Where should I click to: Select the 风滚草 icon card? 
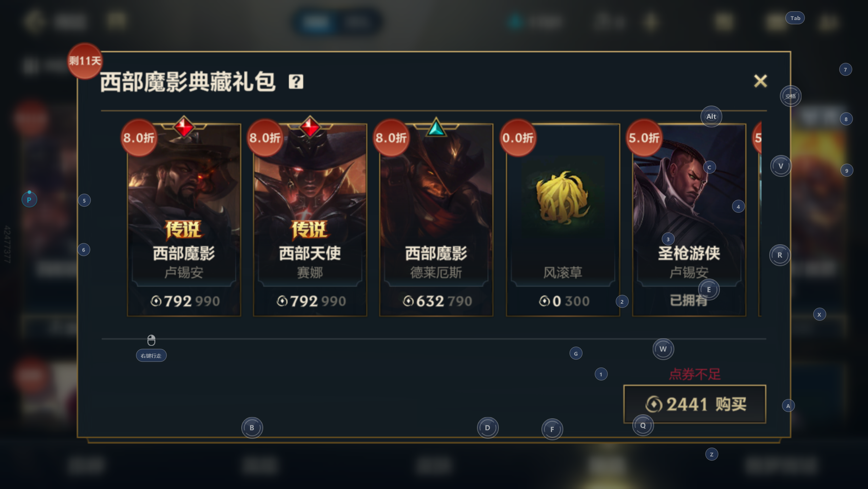pos(563,220)
